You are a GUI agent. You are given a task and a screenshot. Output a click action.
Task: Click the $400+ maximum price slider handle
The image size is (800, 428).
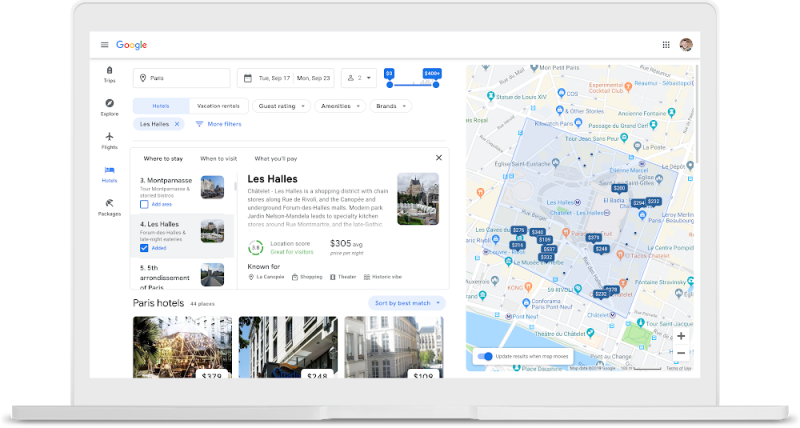click(435, 85)
